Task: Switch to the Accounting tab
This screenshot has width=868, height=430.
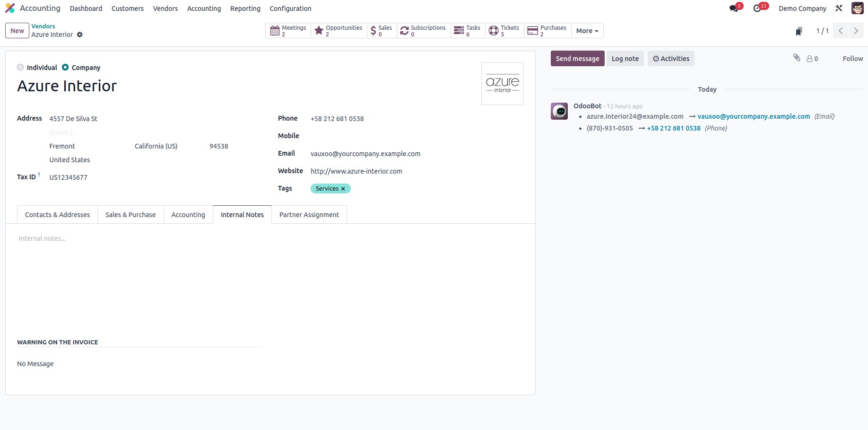Action: point(188,215)
